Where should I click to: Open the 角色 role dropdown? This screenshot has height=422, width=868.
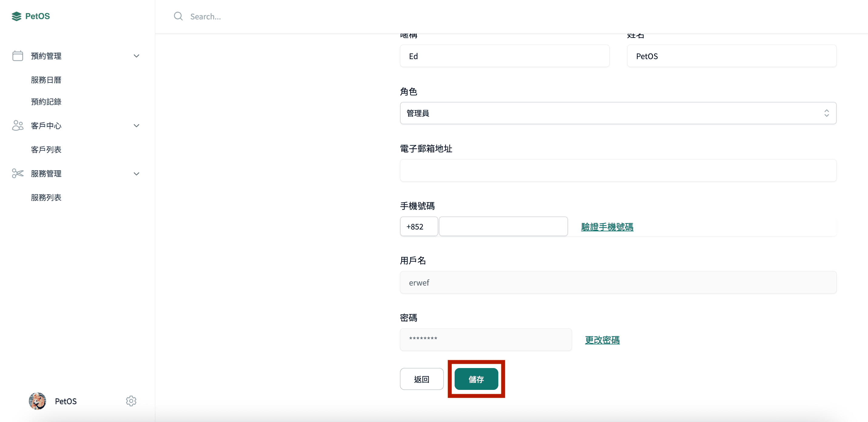click(x=618, y=113)
